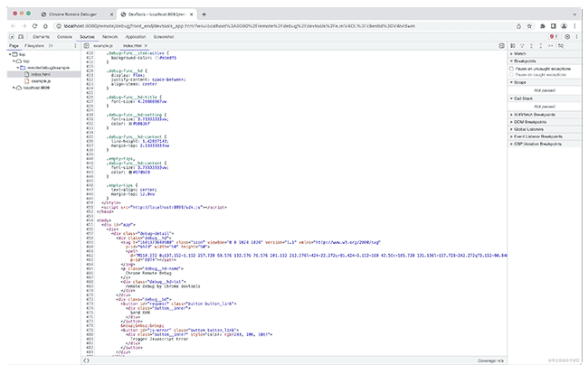Click the debug-func__hd-setting color swatch
Screen dimensions: 588x365
(130, 124)
